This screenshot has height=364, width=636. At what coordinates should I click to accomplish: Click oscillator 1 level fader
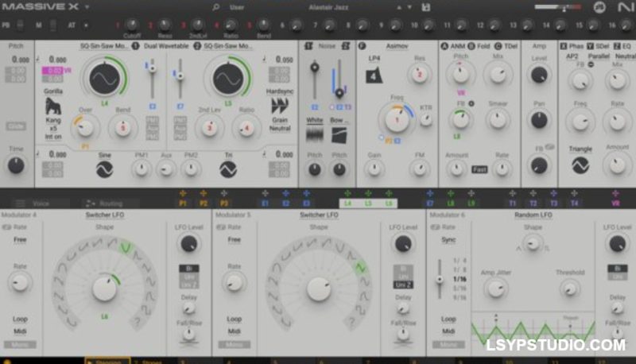coord(152,78)
